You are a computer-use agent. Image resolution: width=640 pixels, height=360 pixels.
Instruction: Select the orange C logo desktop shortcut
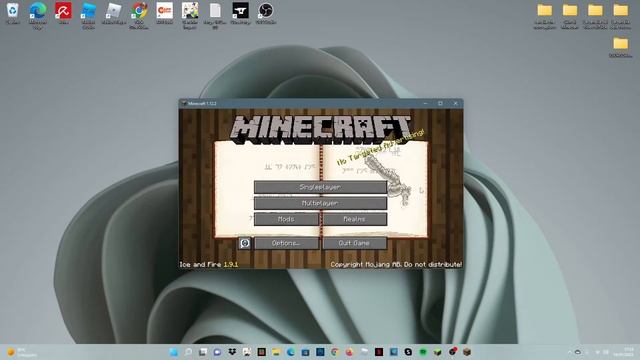click(164, 13)
